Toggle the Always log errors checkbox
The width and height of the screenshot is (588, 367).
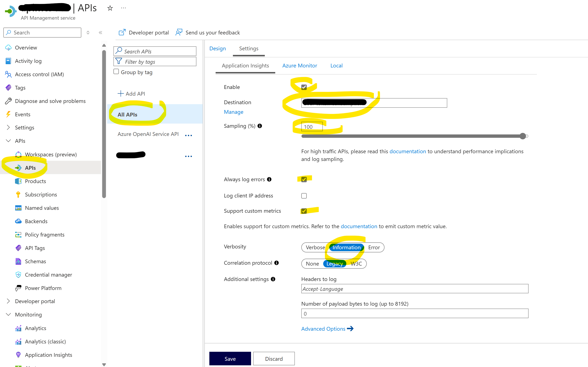pyautogui.click(x=304, y=179)
